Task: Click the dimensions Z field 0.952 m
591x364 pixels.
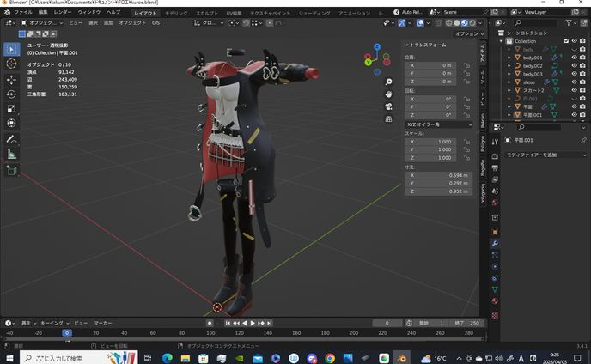Action: coord(439,191)
